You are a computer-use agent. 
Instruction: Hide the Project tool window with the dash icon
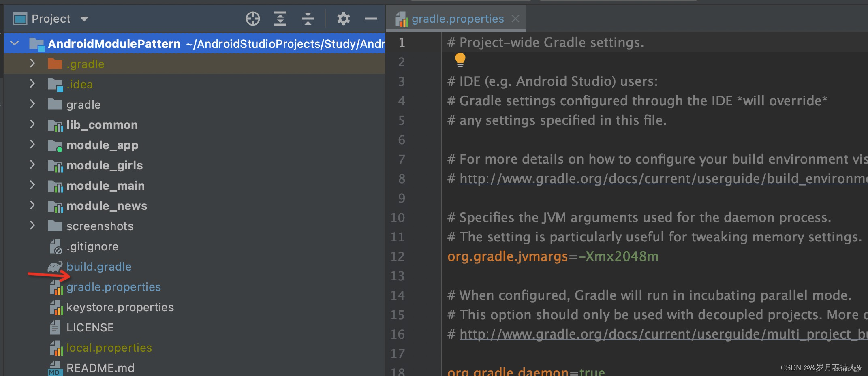(371, 19)
